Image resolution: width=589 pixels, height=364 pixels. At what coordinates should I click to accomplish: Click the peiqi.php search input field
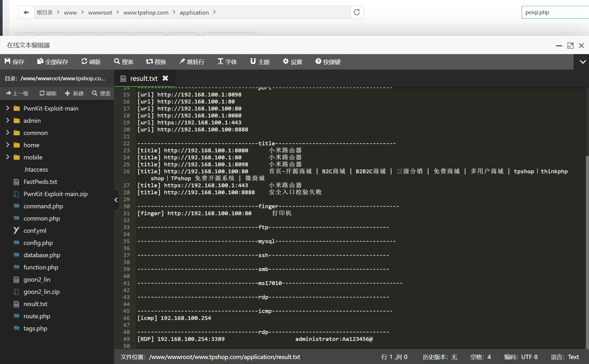pyautogui.click(x=553, y=12)
